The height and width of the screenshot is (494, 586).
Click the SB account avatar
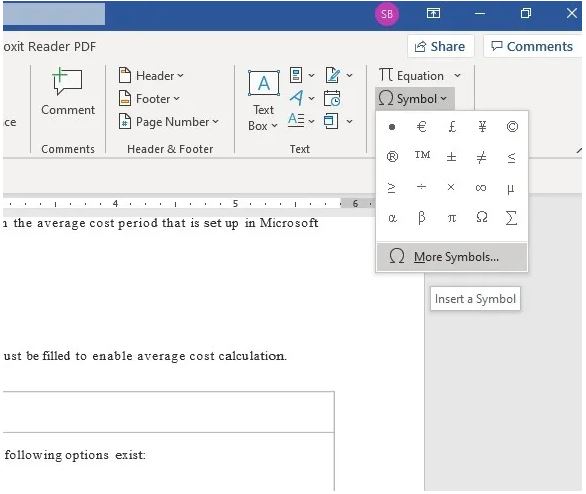click(387, 14)
